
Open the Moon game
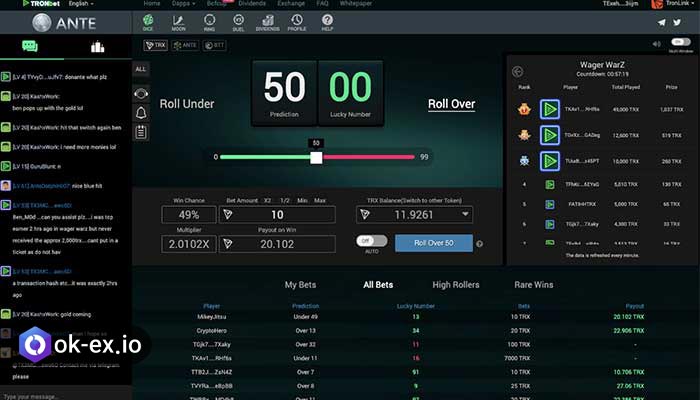pyautogui.click(x=178, y=22)
